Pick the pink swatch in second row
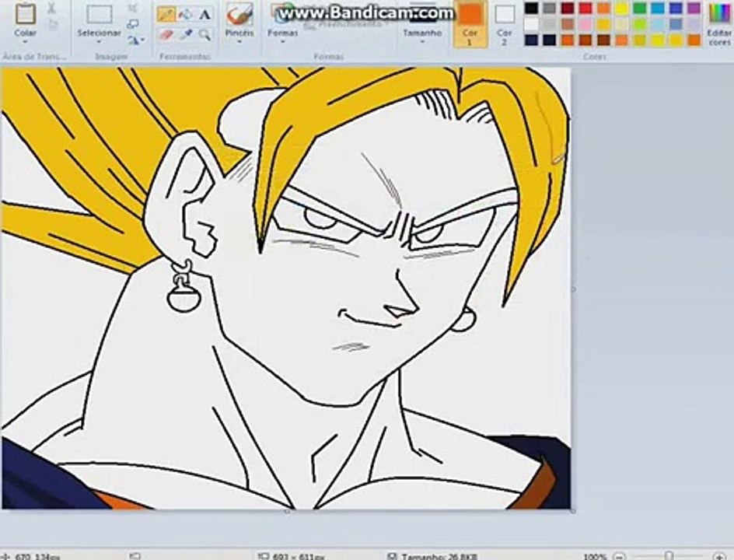 pyautogui.click(x=585, y=24)
